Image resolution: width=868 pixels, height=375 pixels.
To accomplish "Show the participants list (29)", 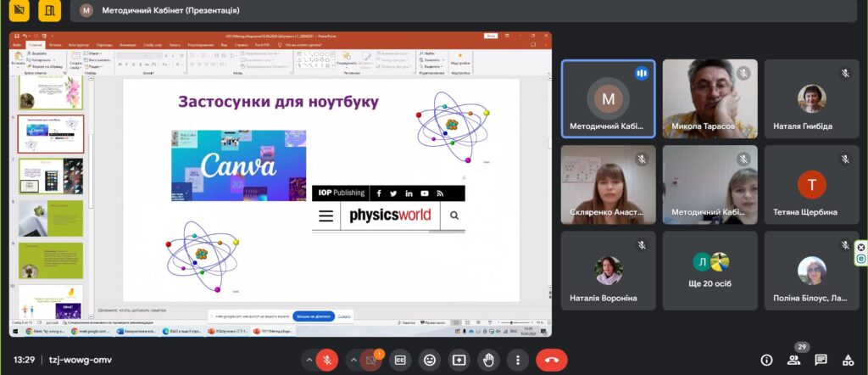I will click(793, 360).
